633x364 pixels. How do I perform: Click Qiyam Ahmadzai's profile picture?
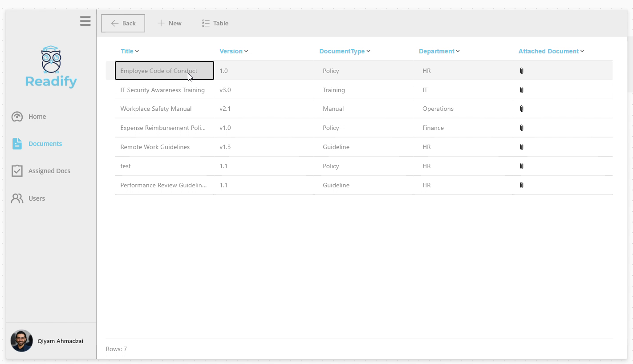pos(22,341)
